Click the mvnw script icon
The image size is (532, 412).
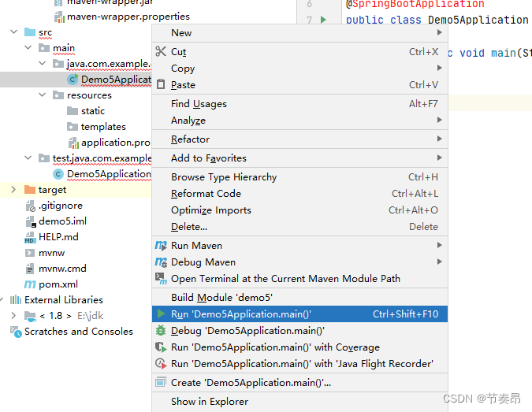[30, 253]
